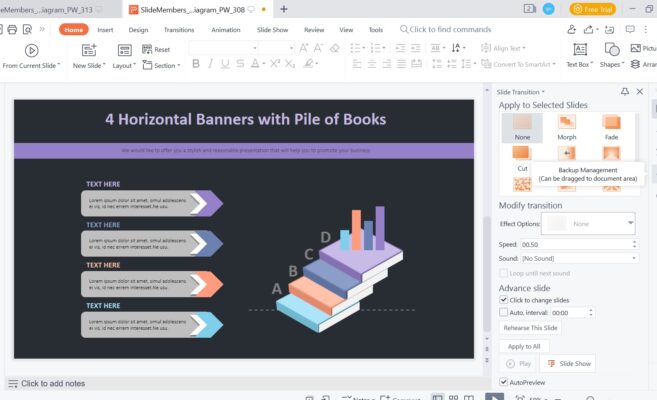Viewport: 657px width, 400px height.
Task: Open the Layout options
Action: [124, 56]
